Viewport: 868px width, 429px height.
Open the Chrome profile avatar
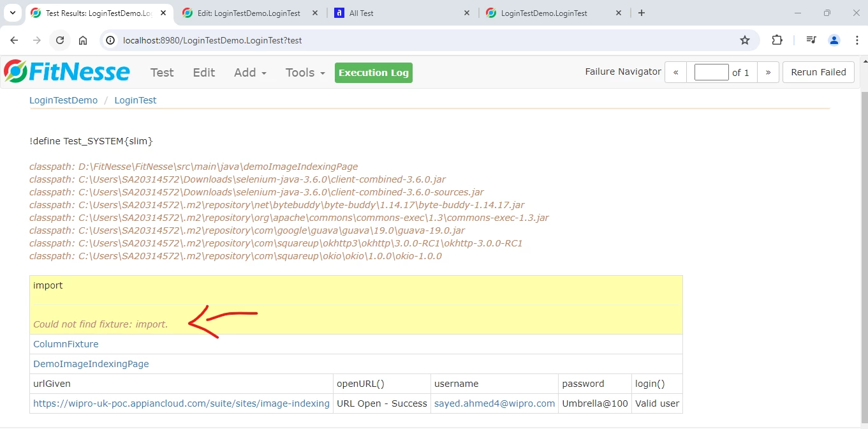(x=834, y=40)
